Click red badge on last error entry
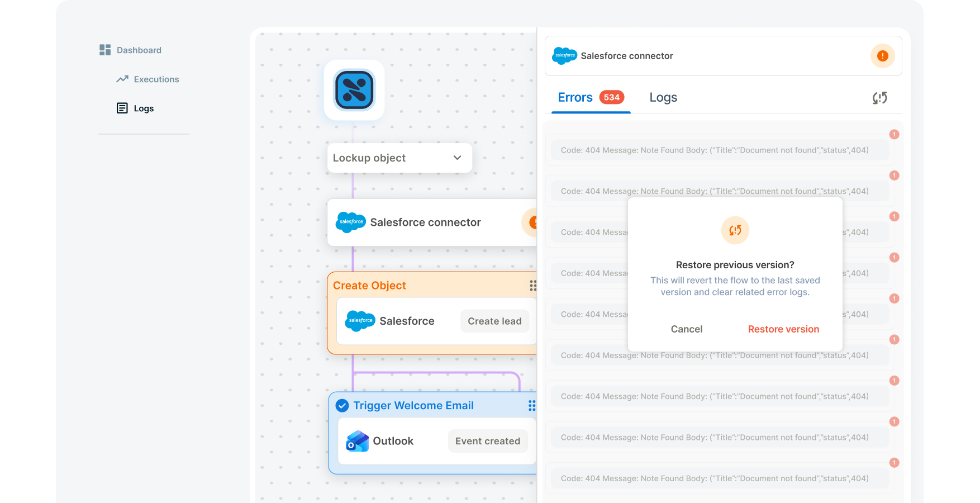980x503 pixels. tap(894, 463)
